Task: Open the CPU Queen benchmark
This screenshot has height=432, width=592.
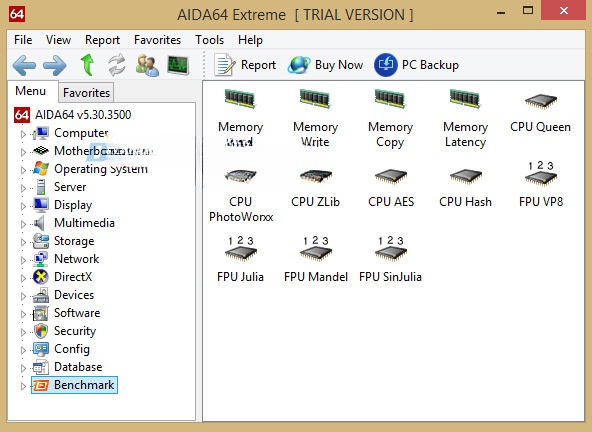Action: point(540,113)
